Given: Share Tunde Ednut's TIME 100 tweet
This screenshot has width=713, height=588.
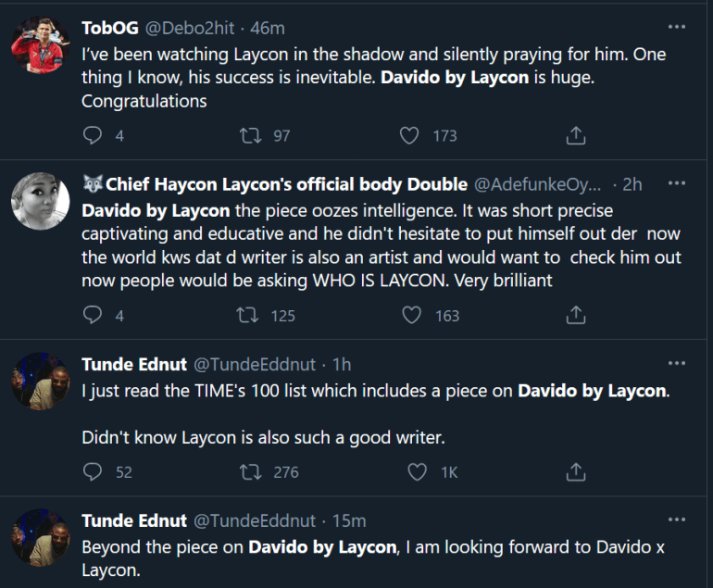Looking at the screenshot, I should (575, 472).
